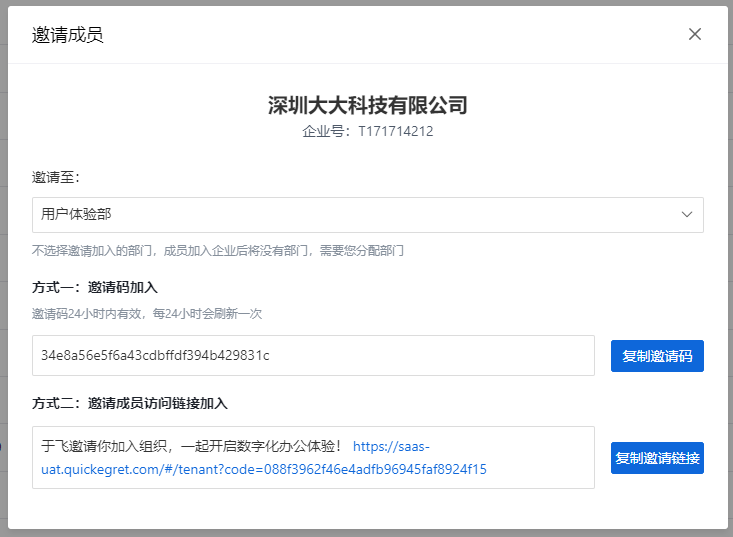Click the 邀请至 label
This screenshot has width=733, height=537.
56,177
